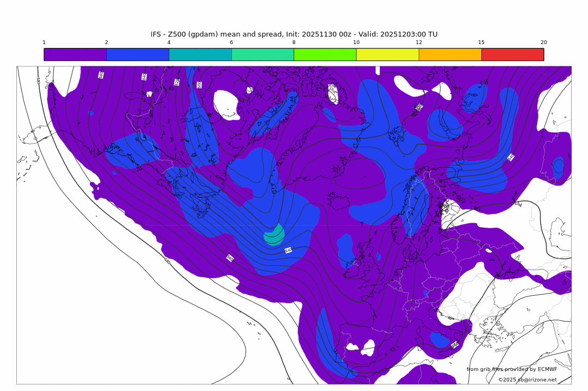The height and width of the screenshot is (391, 588).
Task: Choose the red 15–20 colorbar segment
Action: click(512, 54)
